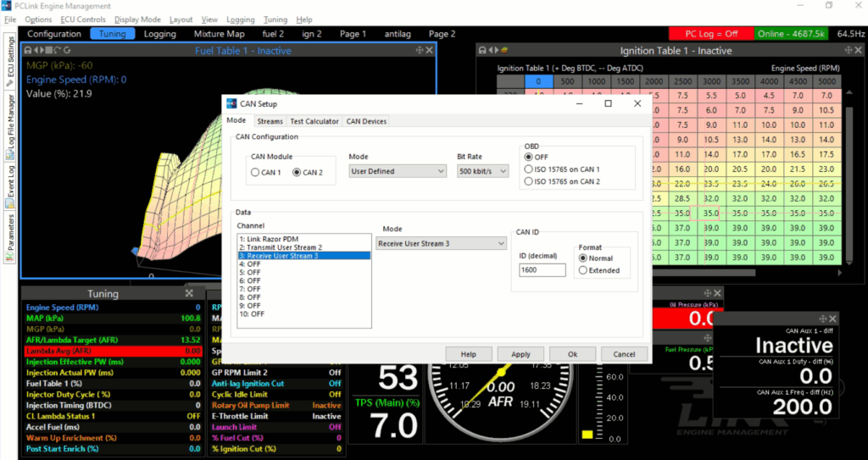Viewport: 868px width, 460px height.
Task: Close the Ignition Table 1 panel
Action: (x=859, y=50)
